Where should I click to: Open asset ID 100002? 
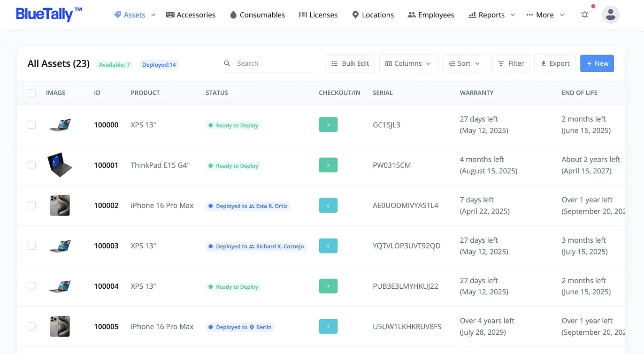click(106, 206)
